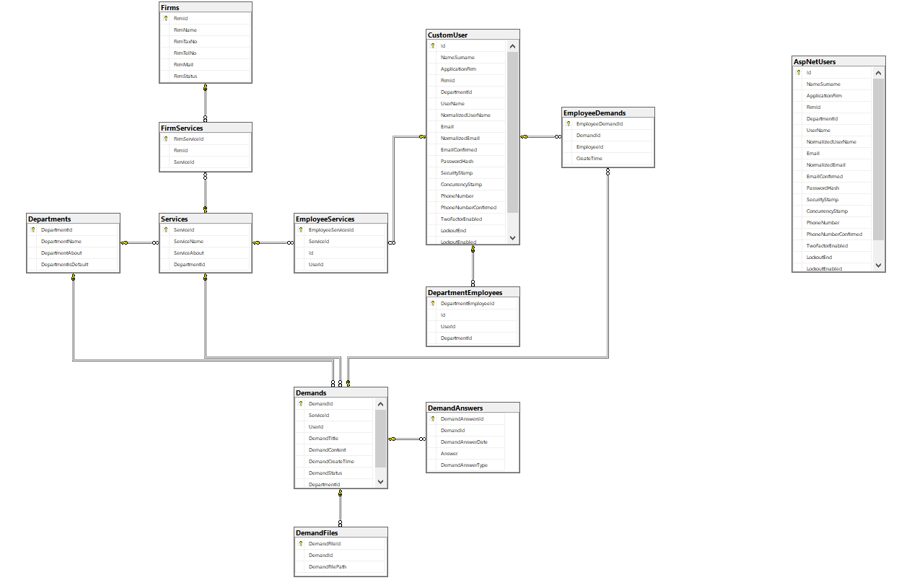Select the ServiceAbout column in Services
Image resolution: width=899 pixels, height=588 pixels.
pyautogui.click(x=206, y=253)
